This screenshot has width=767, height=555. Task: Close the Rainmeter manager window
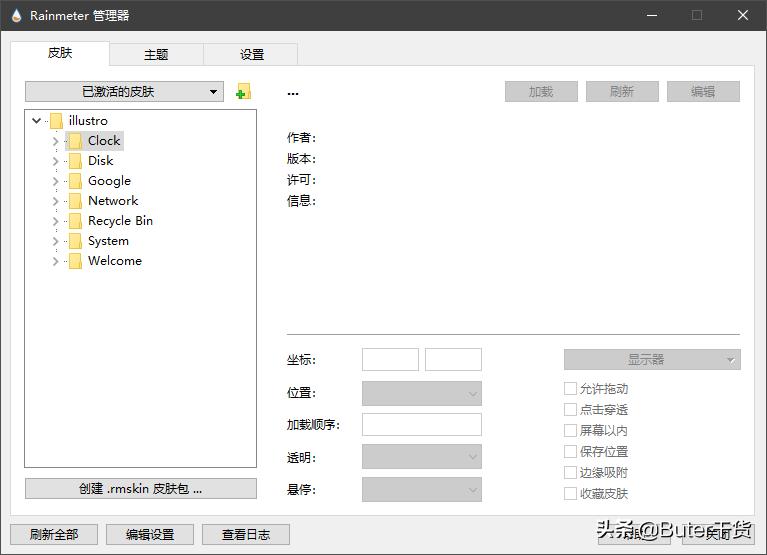tap(743, 16)
